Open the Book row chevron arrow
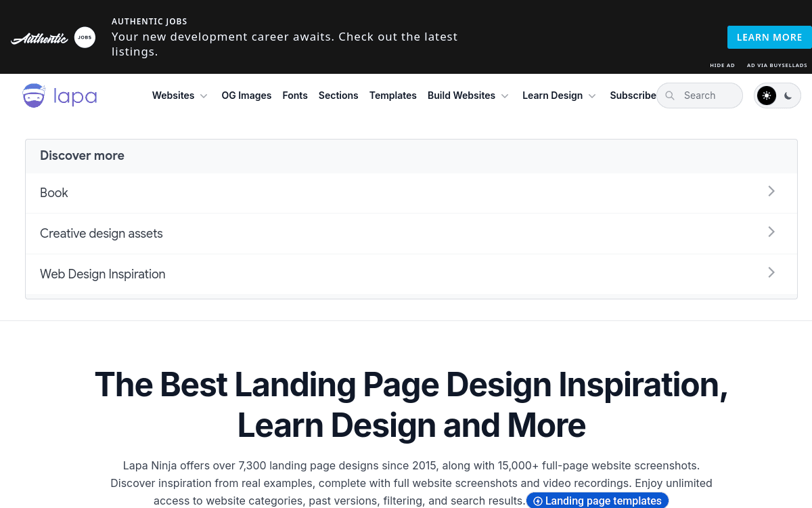The image size is (812, 508). point(771,192)
